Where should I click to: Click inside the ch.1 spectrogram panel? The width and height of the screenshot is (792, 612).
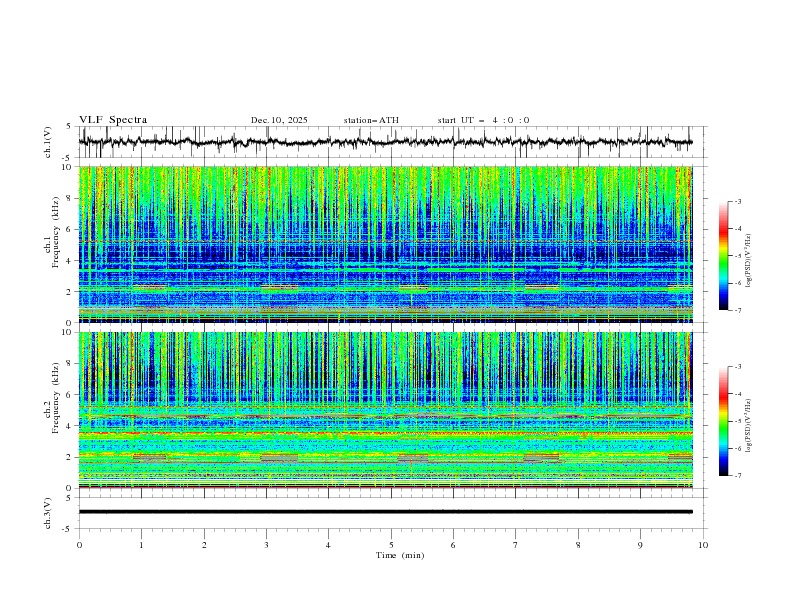390,245
